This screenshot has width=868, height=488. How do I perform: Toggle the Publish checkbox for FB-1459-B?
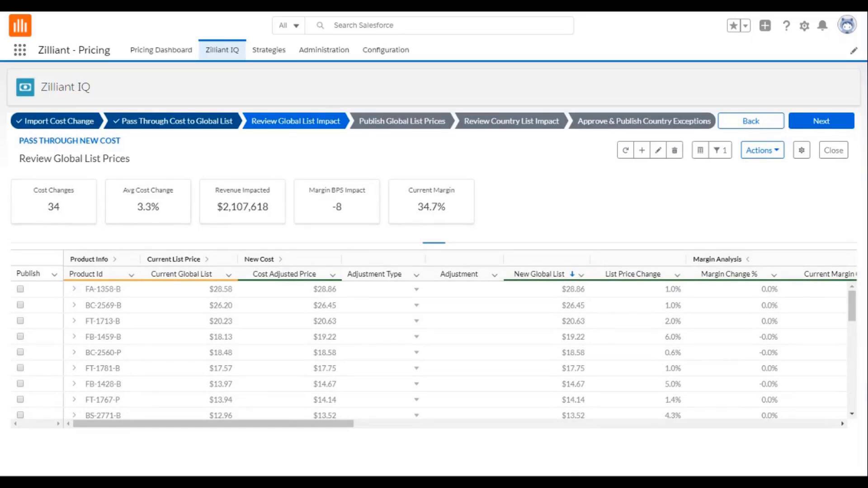point(20,336)
